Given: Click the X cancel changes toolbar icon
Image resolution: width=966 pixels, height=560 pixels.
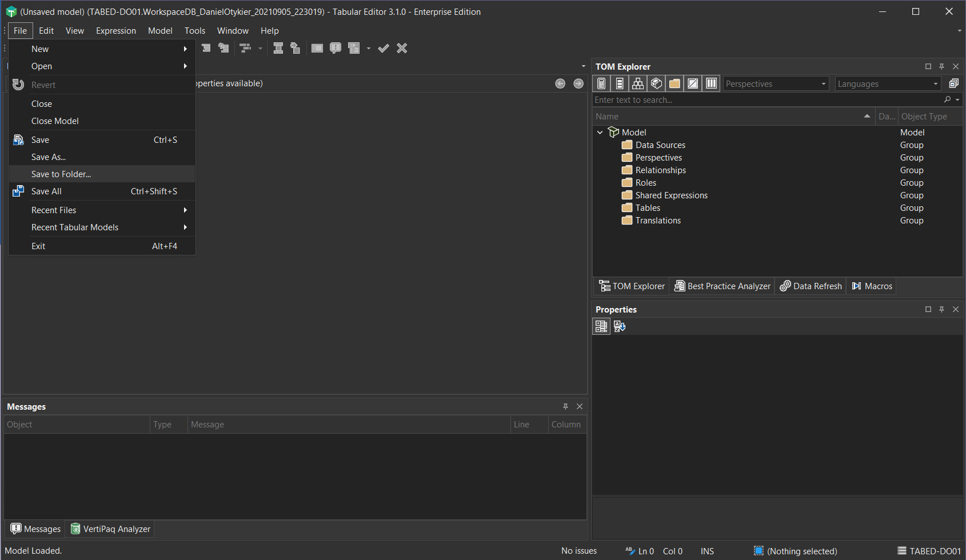Looking at the screenshot, I should coord(402,49).
